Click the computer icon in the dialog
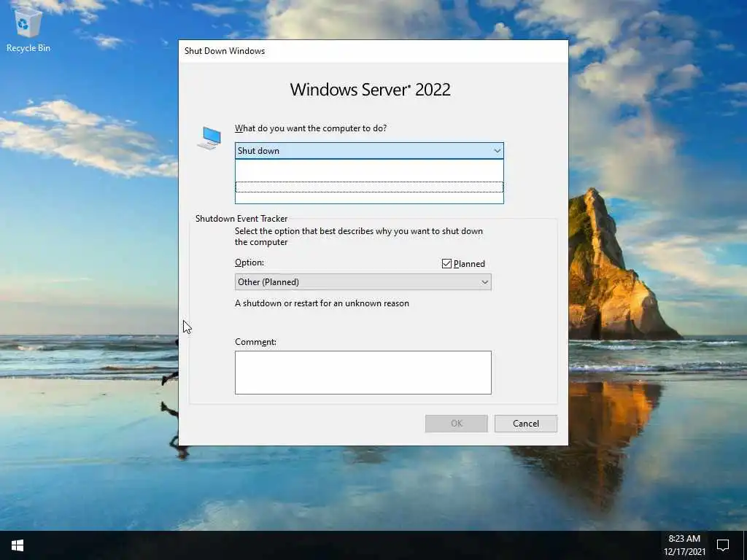The width and height of the screenshot is (747, 560). pos(209,138)
